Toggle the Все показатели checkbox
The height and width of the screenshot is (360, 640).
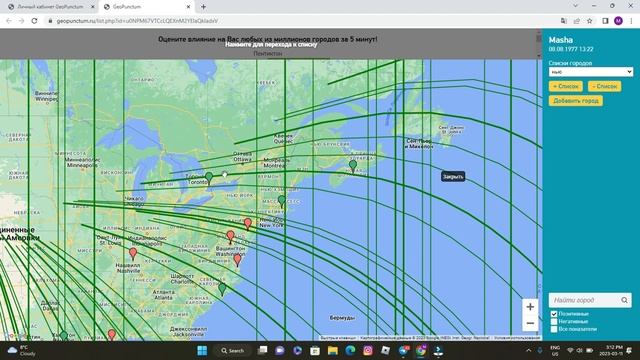coord(554,329)
